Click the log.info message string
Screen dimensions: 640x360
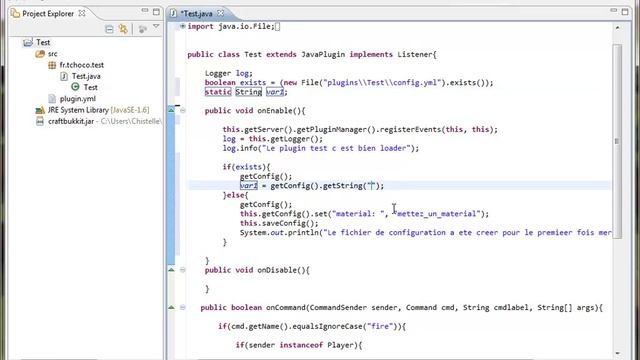[x=336, y=148]
